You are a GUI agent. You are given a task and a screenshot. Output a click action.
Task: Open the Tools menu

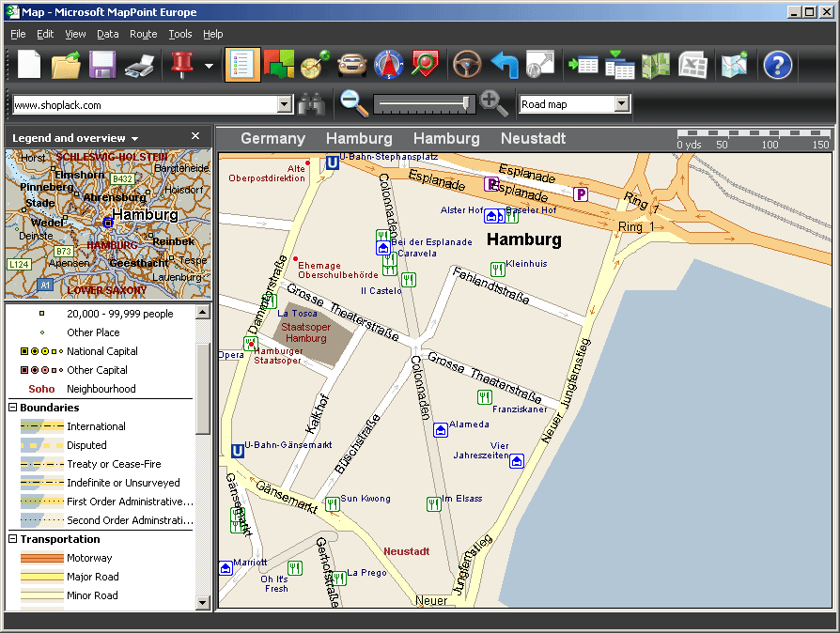[x=180, y=34]
